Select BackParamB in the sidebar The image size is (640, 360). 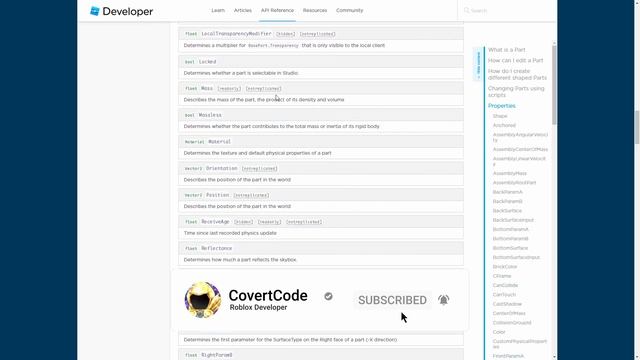point(507,201)
